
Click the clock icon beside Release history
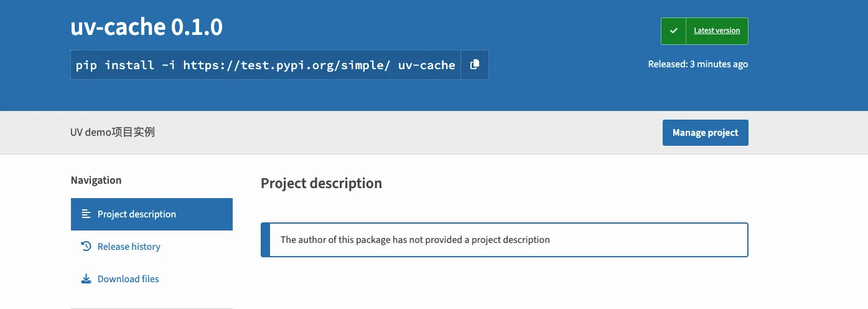86,247
